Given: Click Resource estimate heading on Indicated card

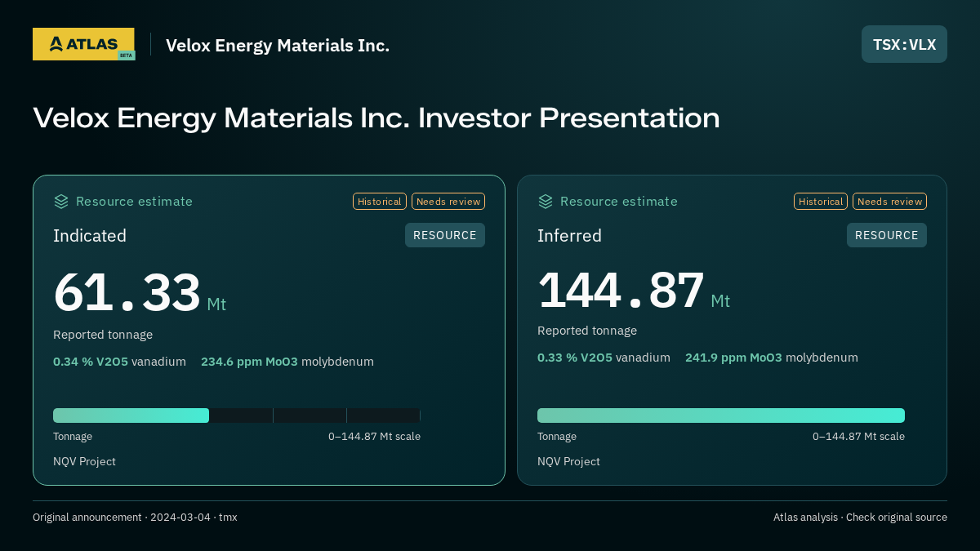Looking at the screenshot, I should (x=134, y=202).
